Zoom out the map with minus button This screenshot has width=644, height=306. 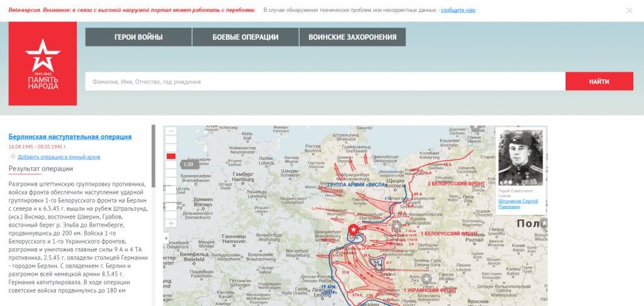point(171,132)
